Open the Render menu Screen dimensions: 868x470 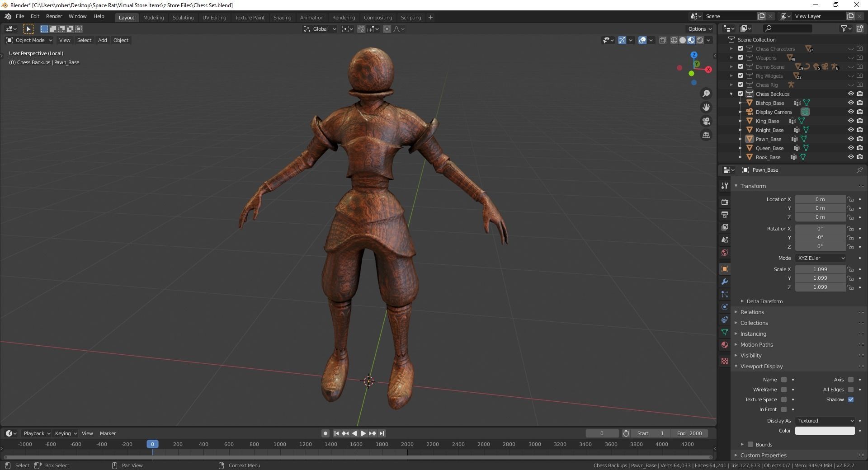[x=54, y=16]
